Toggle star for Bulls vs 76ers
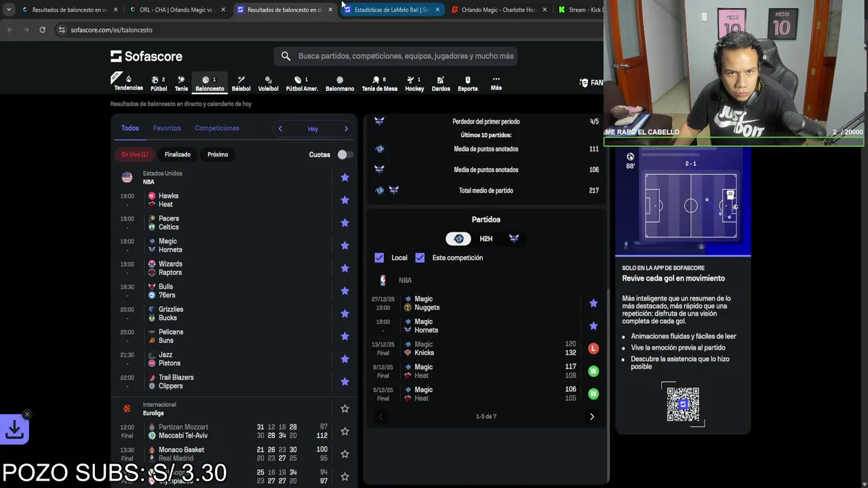Image resolution: width=868 pixels, height=488 pixels. (x=344, y=291)
